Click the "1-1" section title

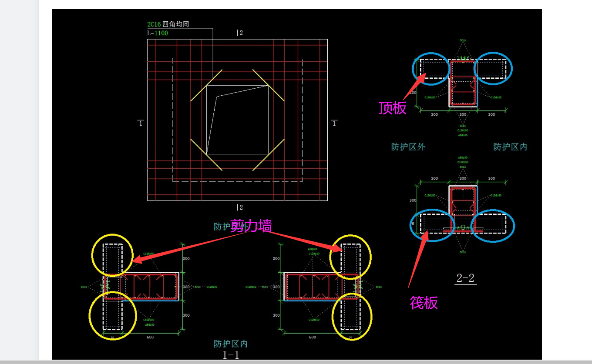(x=231, y=355)
